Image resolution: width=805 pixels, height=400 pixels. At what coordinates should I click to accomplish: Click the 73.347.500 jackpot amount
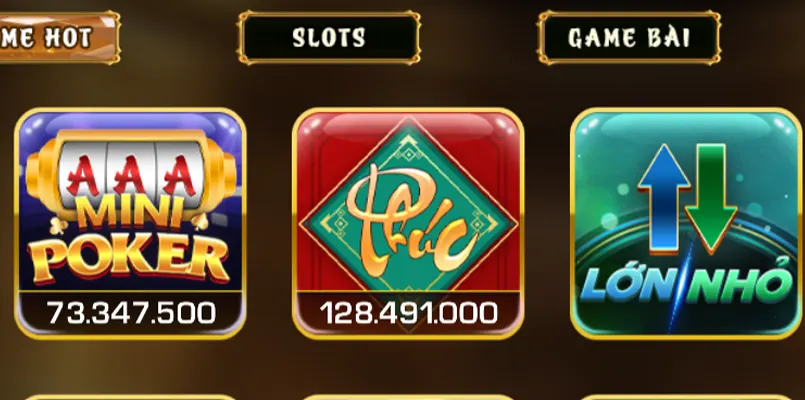(x=130, y=313)
